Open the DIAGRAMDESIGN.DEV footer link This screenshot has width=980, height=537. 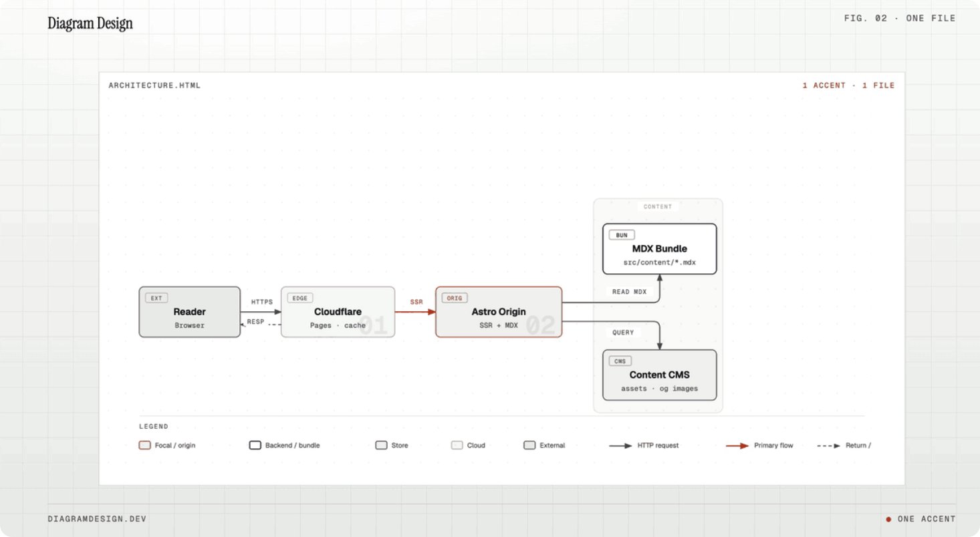pyautogui.click(x=97, y=519)
